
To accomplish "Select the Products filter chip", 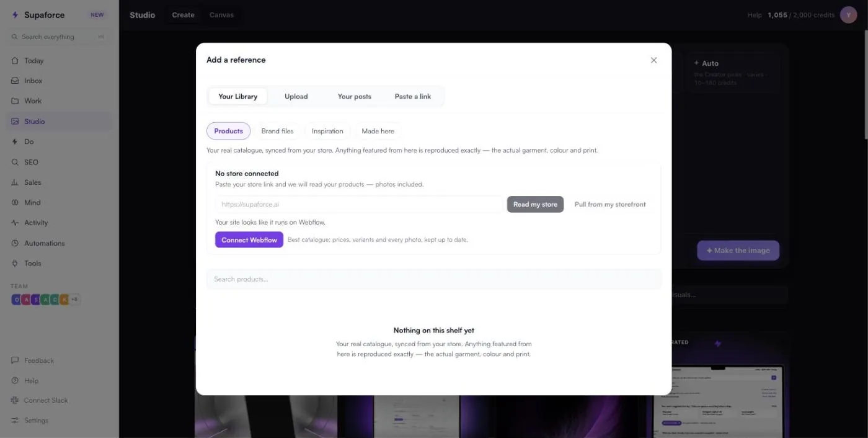I will [x=229, y=131].
